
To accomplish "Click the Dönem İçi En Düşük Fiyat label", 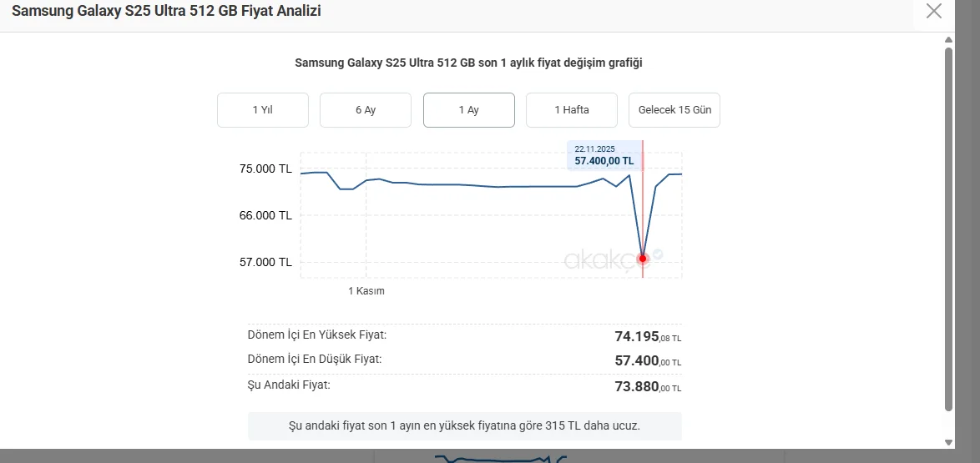I will [315, 359].
